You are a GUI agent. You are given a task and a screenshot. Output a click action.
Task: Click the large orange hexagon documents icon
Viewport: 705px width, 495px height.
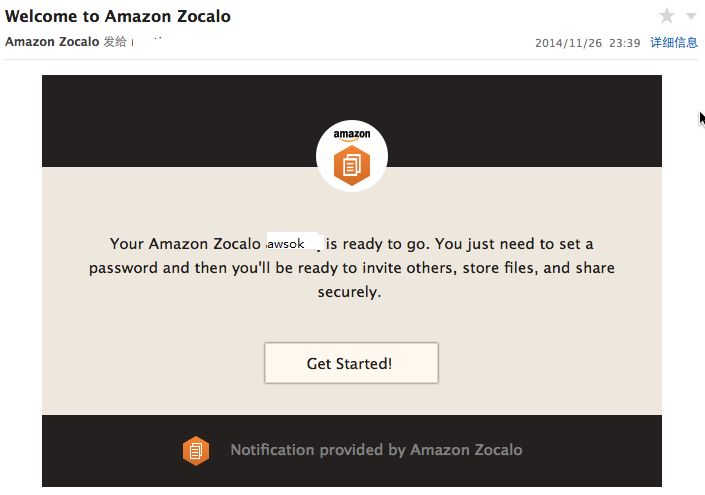pos(352,165)
